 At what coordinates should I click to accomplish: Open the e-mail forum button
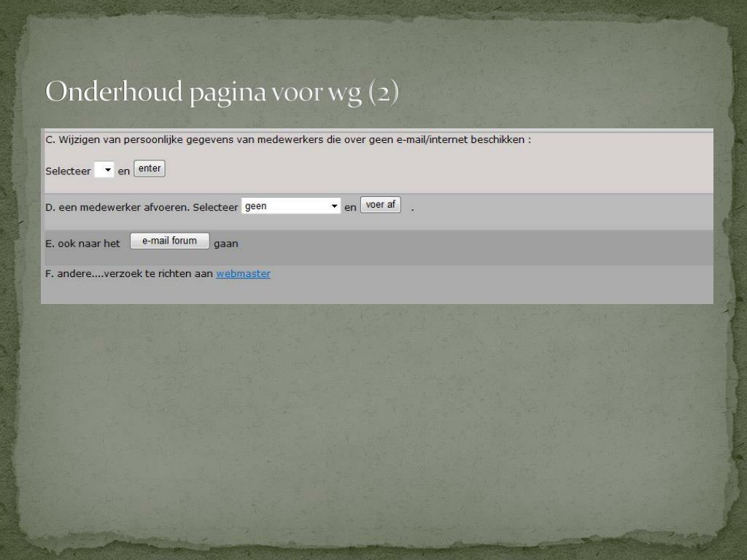point(169,241)
